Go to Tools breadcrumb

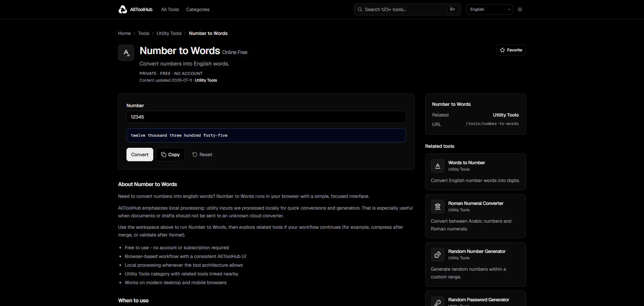coord(144,33)
